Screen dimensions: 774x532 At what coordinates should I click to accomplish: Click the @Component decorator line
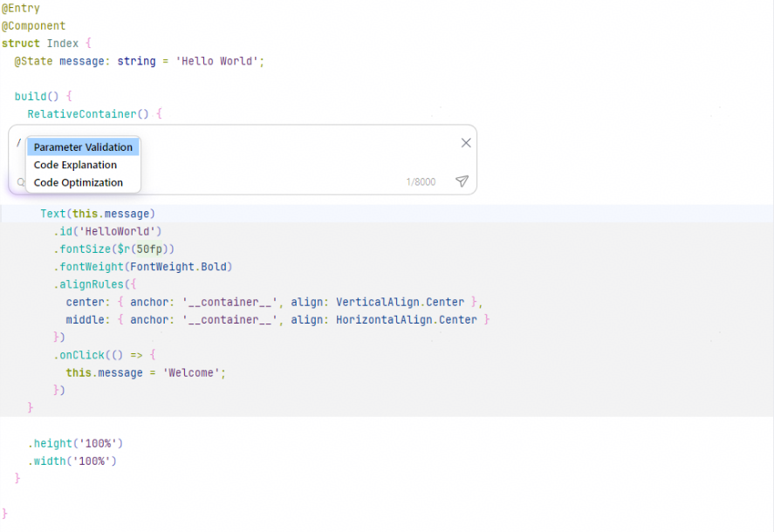coord(33,26)
